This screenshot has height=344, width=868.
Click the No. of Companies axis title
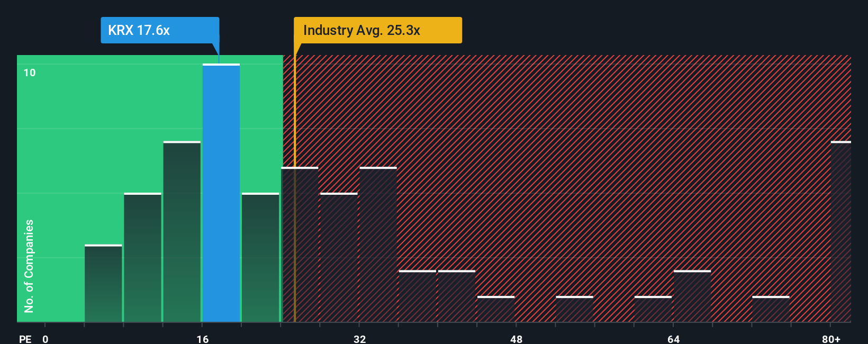pyautogui.click(x=29, y=266)
